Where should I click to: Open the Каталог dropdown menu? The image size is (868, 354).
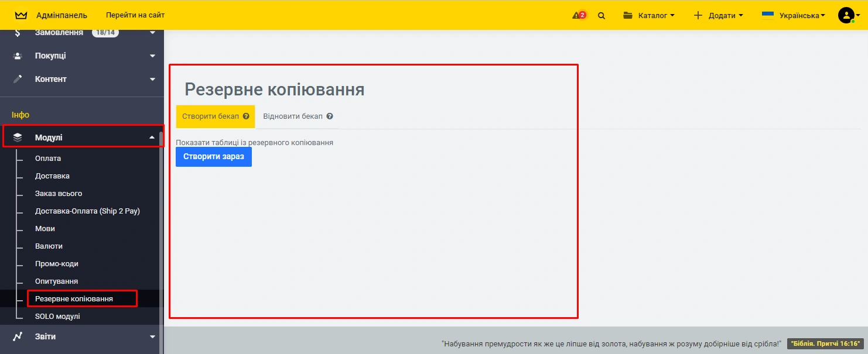[x=649, y=15]
